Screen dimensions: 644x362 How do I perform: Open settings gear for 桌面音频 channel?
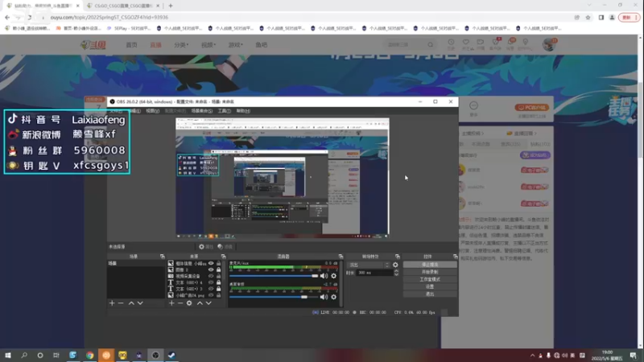333,297
